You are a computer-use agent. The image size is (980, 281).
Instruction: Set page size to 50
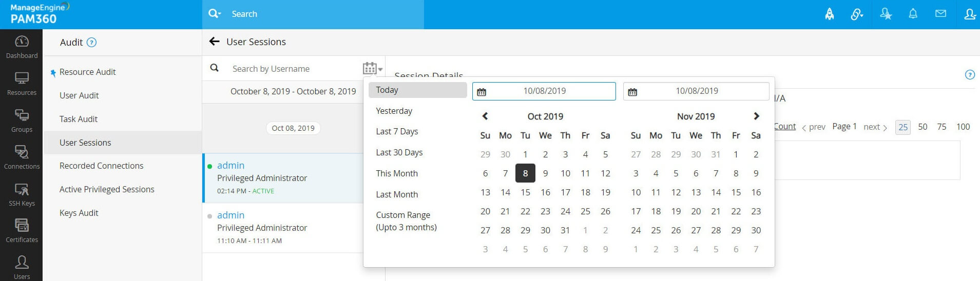tap(923, 127)
